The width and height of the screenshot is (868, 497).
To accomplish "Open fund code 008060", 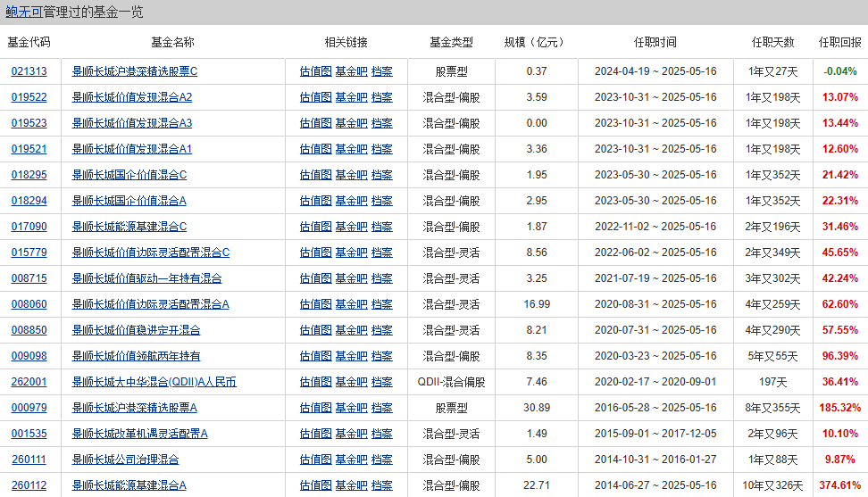I will pos(29,304).
